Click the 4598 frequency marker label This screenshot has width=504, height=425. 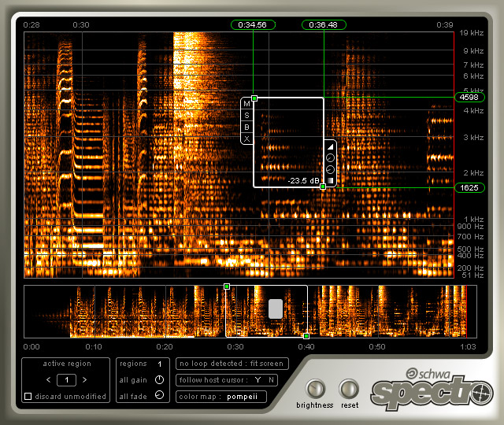(x=469, y=98)
